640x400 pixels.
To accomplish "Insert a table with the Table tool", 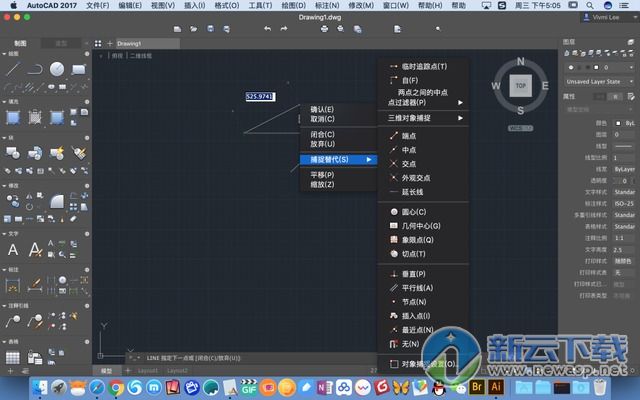I will click(12, 358).
